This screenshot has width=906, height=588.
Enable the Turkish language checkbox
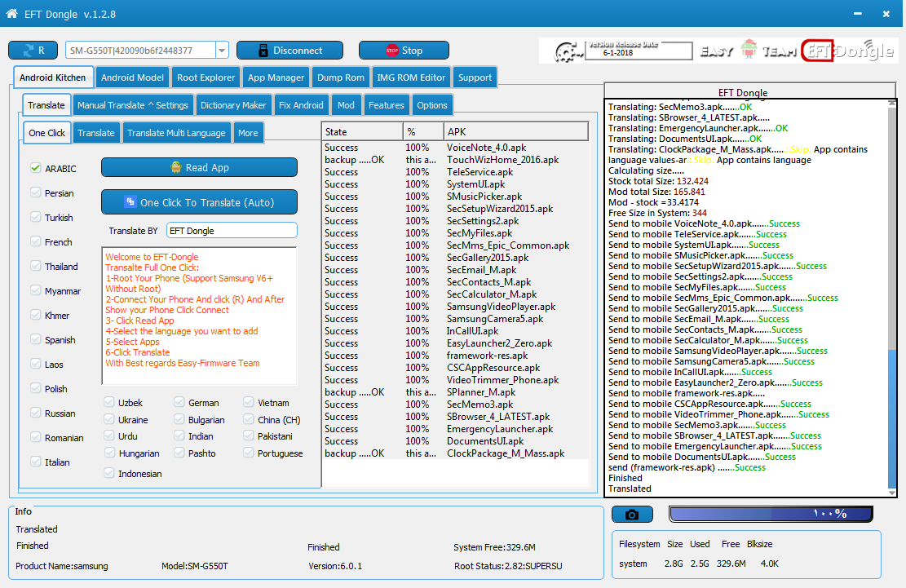point(36,217)
